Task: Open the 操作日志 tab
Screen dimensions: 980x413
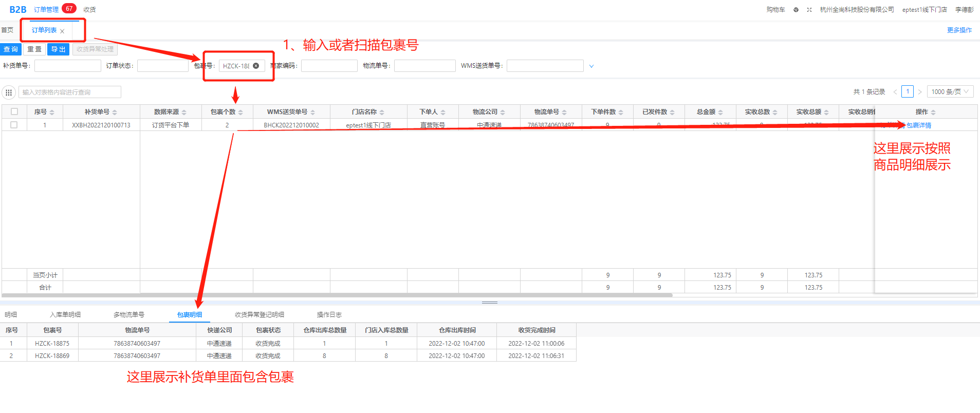Action: click(329, 314)
